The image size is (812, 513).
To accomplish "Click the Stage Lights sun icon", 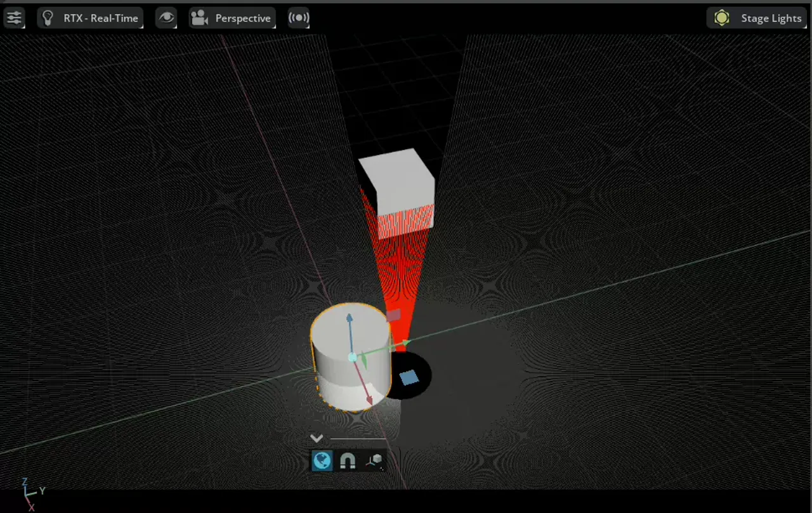I will (722, 18).
